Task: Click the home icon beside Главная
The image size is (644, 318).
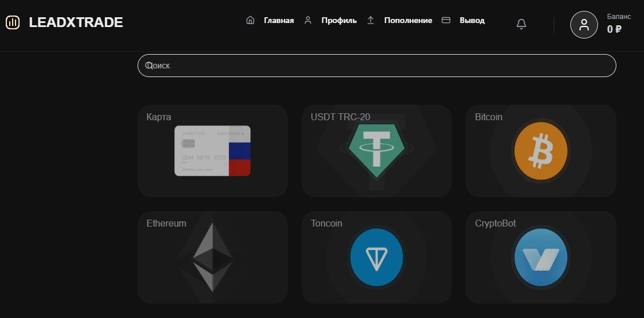Action: tap(250, 20)
